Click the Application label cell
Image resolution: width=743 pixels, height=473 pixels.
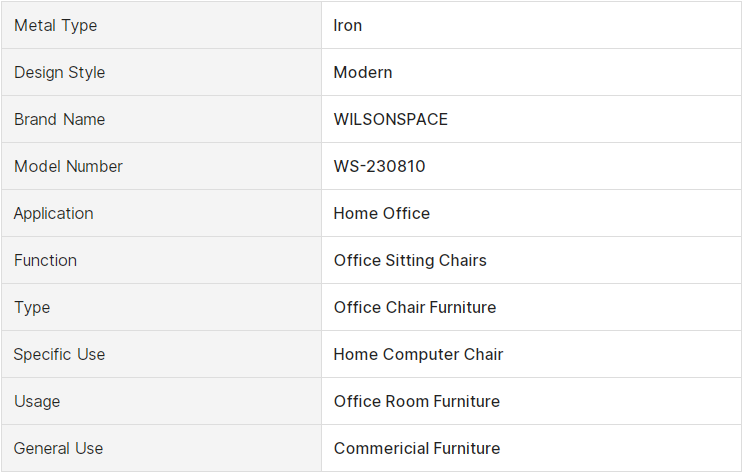pos(162,213)
